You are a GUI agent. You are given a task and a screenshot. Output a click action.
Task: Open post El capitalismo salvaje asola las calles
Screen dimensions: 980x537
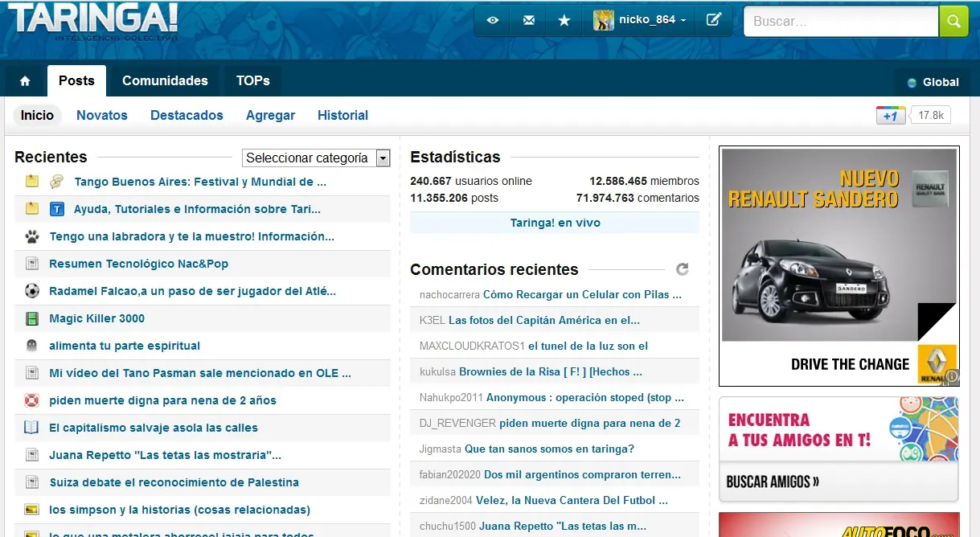[154, 428]
